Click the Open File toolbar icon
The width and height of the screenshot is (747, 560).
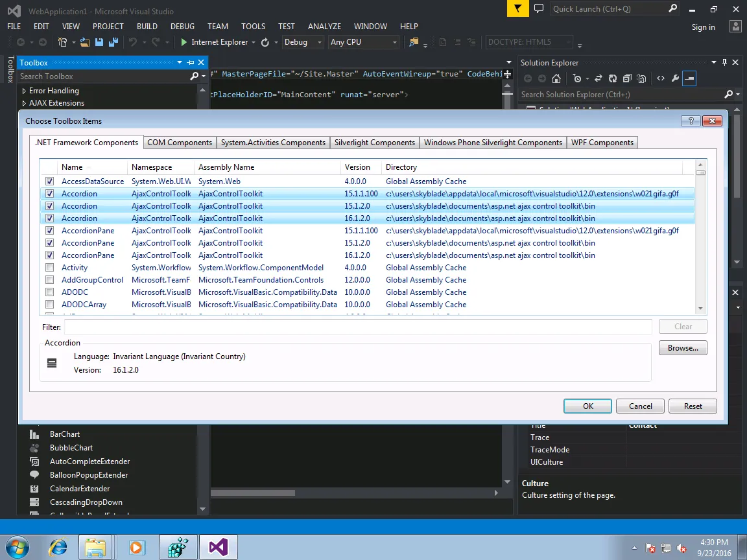(x=85, y=42)
